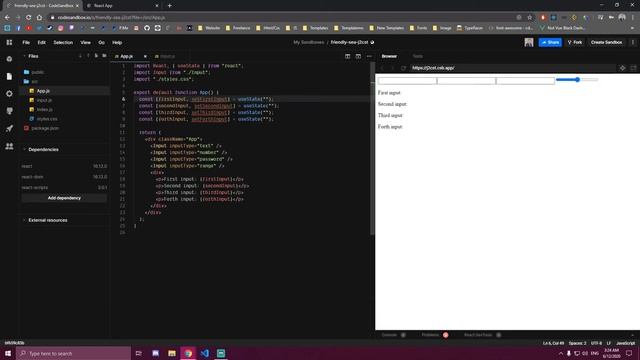
Task: Open the CodeSandbox dashboard logo menu
Action: point(9,42)
